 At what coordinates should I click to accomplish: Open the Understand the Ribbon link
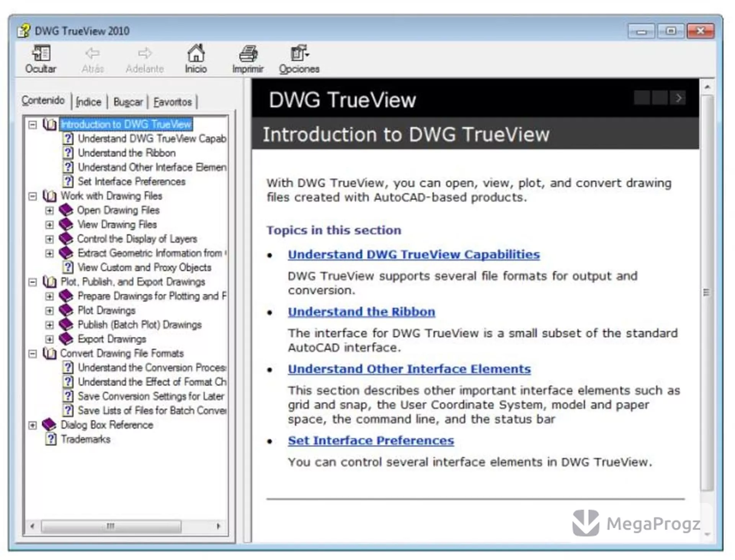(x=361, y=312)
